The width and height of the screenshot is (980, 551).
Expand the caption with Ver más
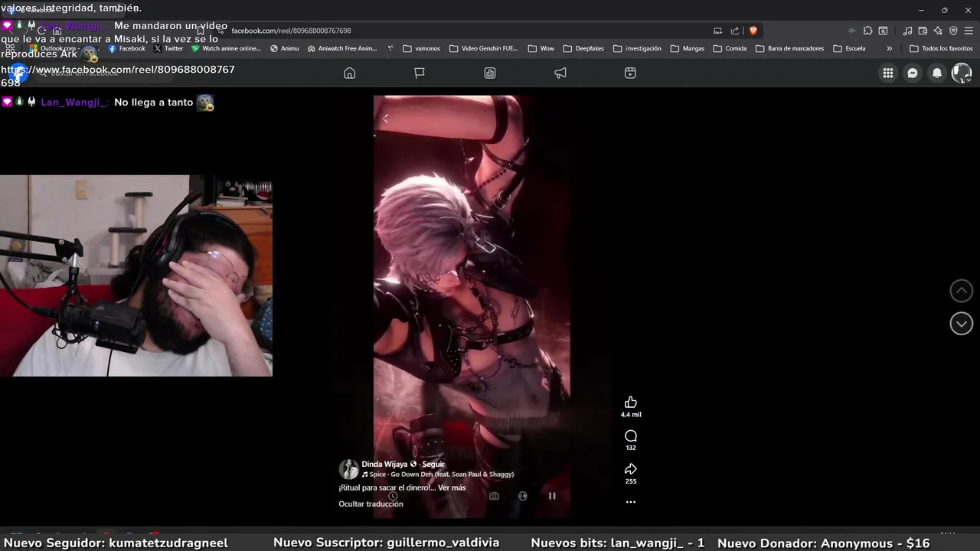pos(452,487)
